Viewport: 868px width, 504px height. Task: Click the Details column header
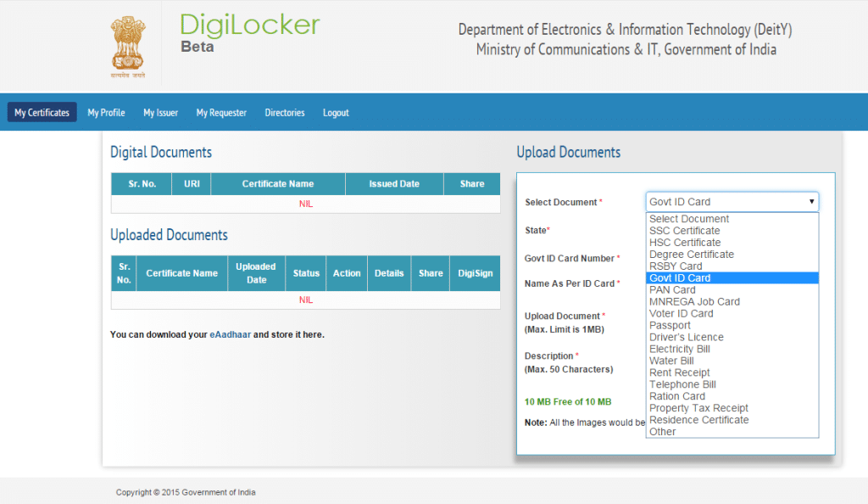389,273
